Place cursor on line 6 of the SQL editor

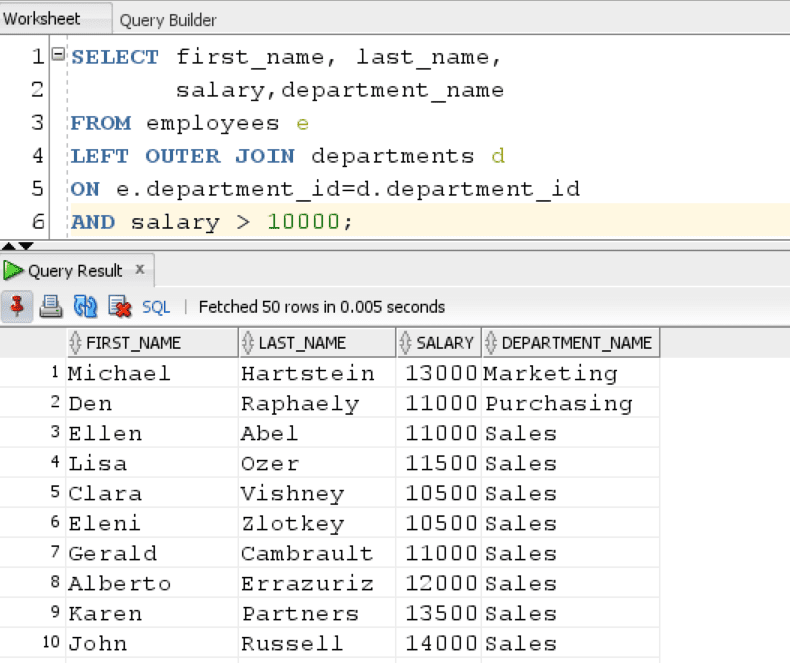tap(428, 222)
